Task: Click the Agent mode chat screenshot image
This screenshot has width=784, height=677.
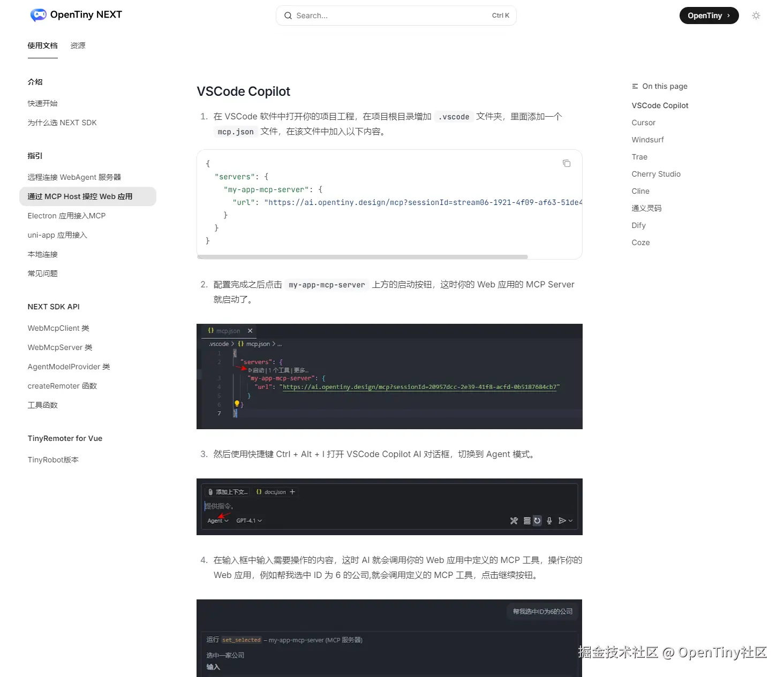Action: (389, 507)
